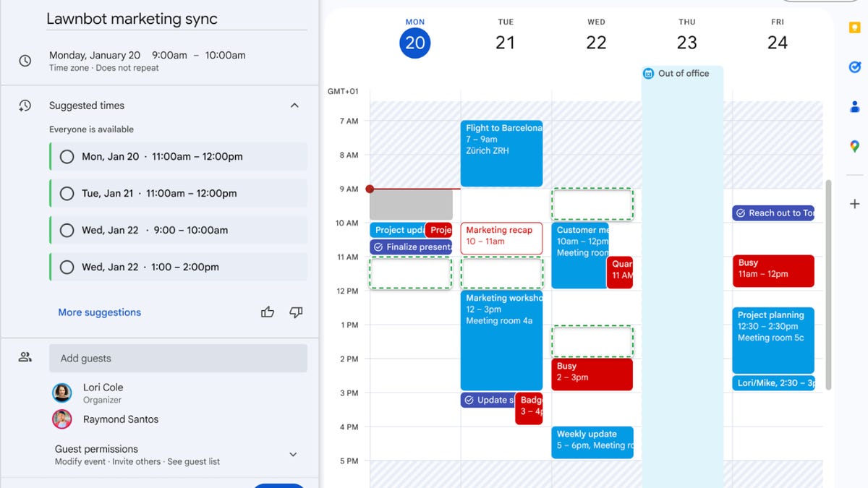Open Google Tasks in the sidebar

(x=854, y=67)
